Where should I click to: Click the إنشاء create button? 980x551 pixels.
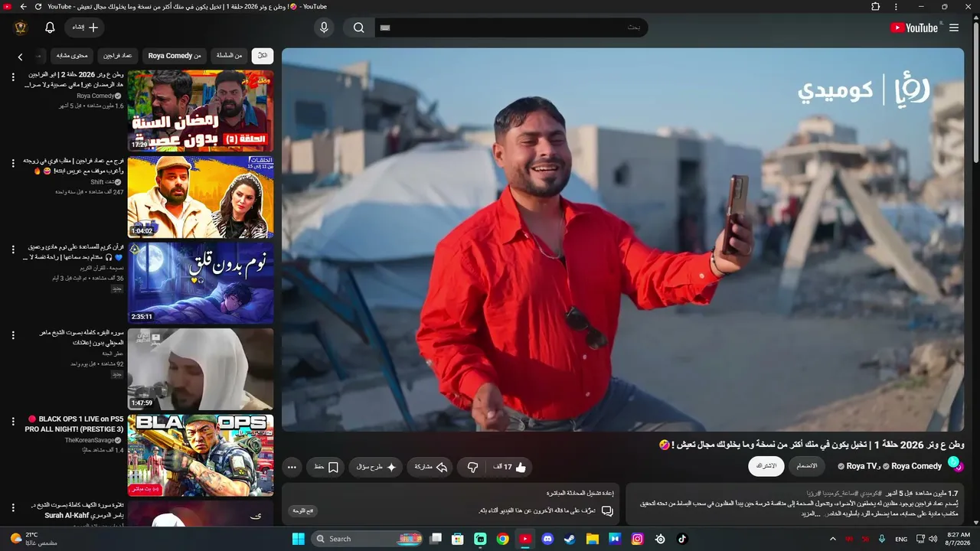85,28
